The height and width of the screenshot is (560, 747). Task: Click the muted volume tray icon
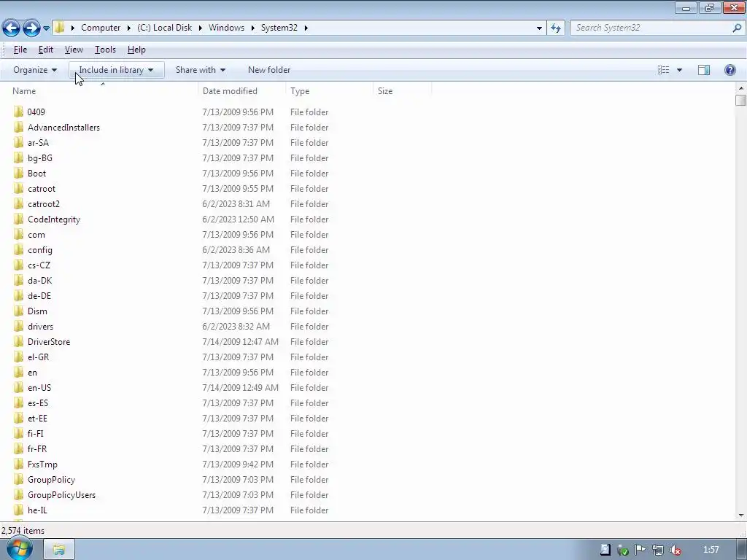tap(676, 550)
